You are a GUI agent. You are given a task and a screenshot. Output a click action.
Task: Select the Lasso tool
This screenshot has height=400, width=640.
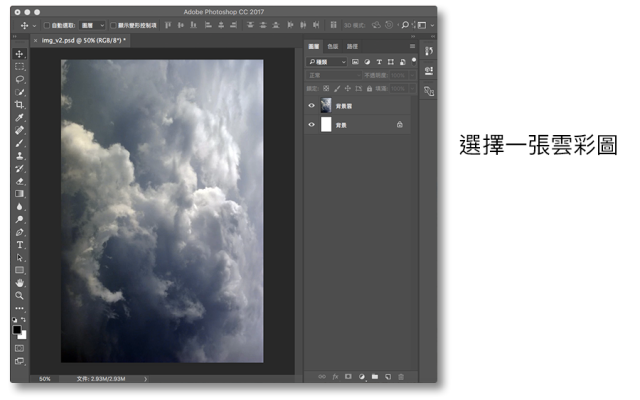(19, 78)
